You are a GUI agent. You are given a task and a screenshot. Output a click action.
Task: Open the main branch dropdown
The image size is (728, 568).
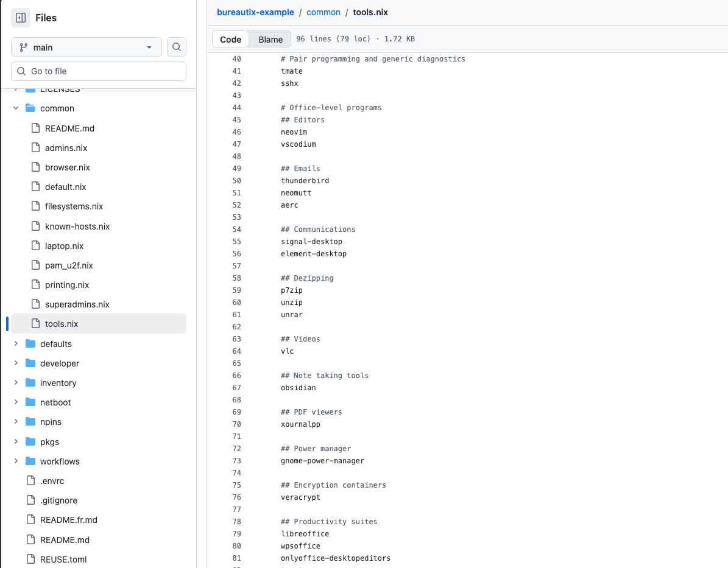[x=85, y=47]
